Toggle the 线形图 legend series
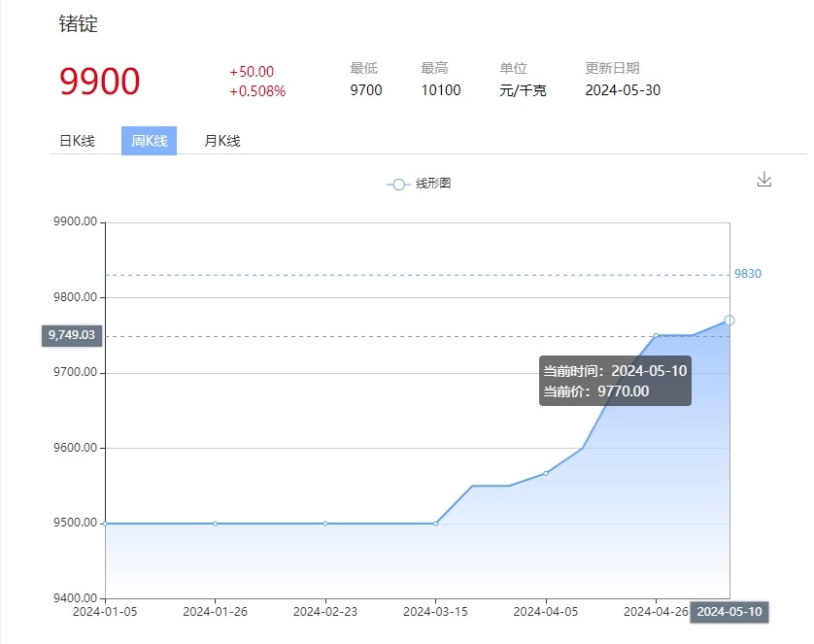 [x=419, y=184]
